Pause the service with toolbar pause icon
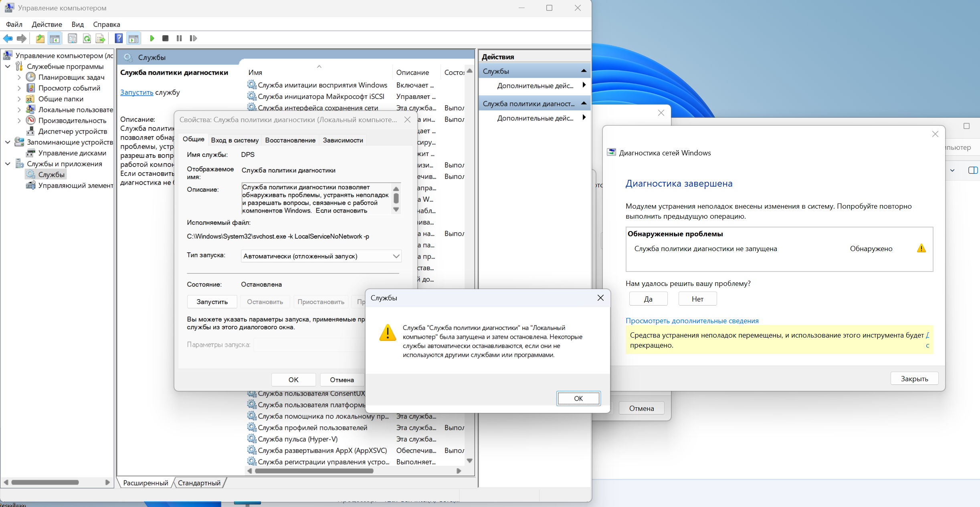This screenshot has width=980, height=507. [179, 38]
